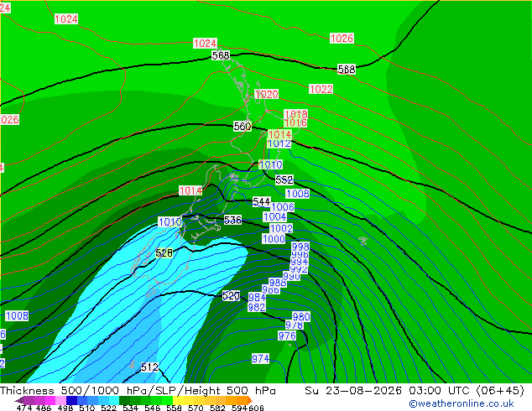The height and width of the screenshot is (411, 532).
Task: Click the blue isobar label 1012
Action: pos(279,143)
